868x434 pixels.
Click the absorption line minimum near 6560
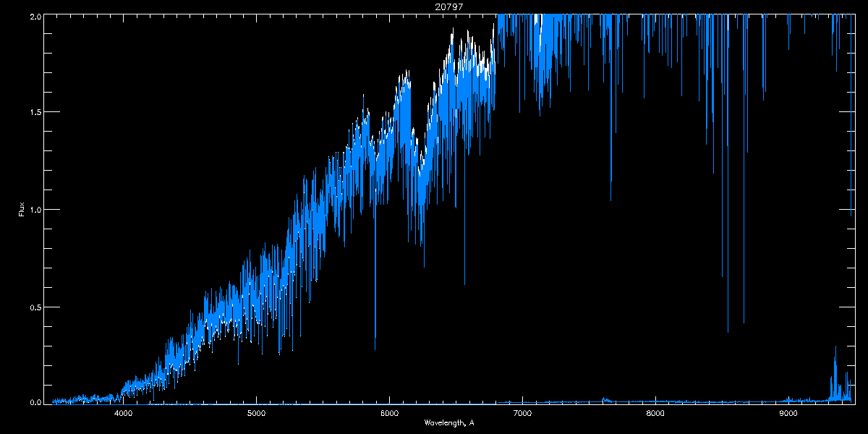[x=464, y=284]
